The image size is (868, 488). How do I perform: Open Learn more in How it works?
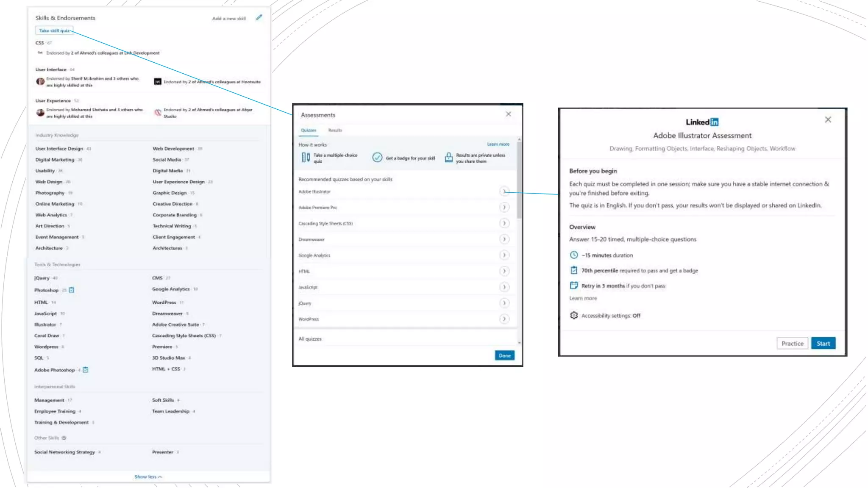coord(498,144)
